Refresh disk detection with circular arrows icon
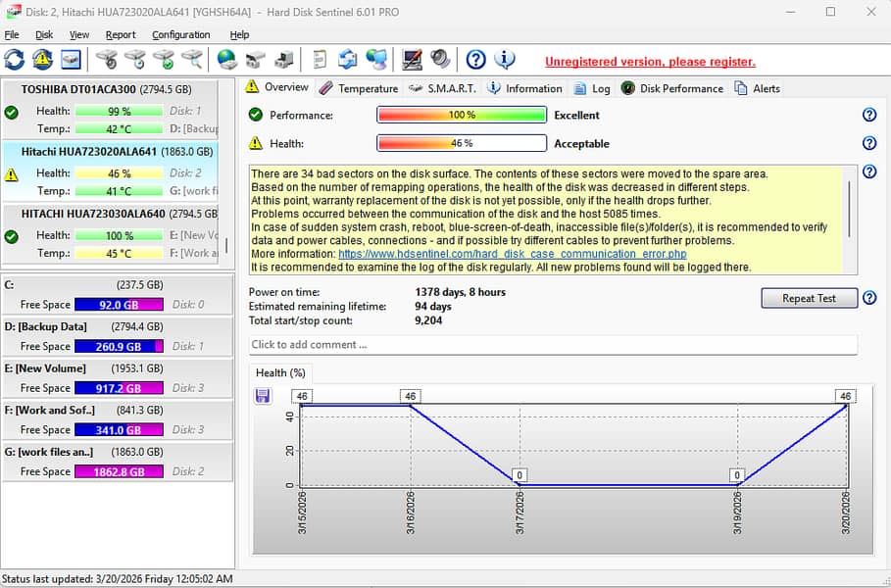Image resolution: width=891 pixels, height=588 pixels. 13,59
